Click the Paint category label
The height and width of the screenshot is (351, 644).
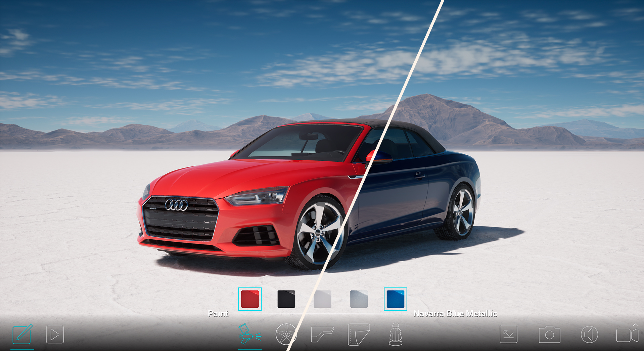click(x=218, y=314)
